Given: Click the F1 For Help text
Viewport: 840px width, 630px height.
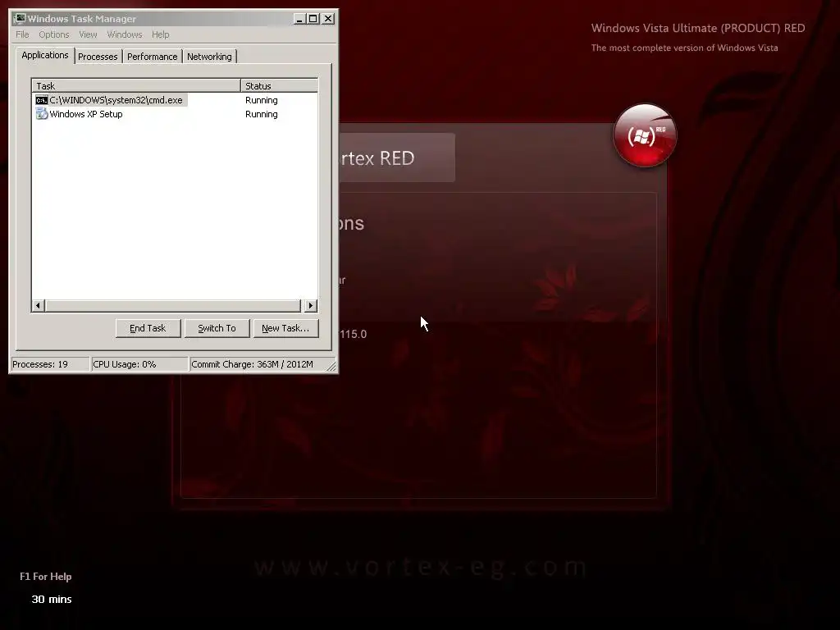Looking at the screenshot, I should pyautogui.click(x=46, y=577).
